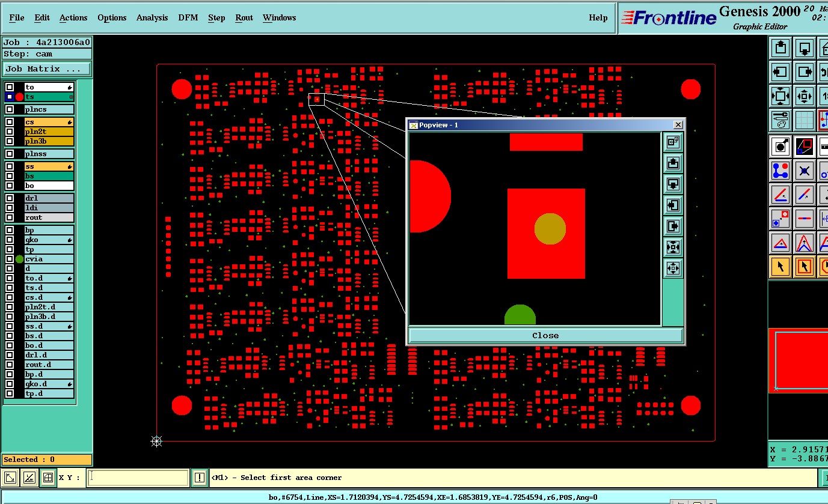Viewport: 828px width, 504px height.
Task: Select the blue square to red square tool
Action: pyautogui.click(x=780, y=219)
